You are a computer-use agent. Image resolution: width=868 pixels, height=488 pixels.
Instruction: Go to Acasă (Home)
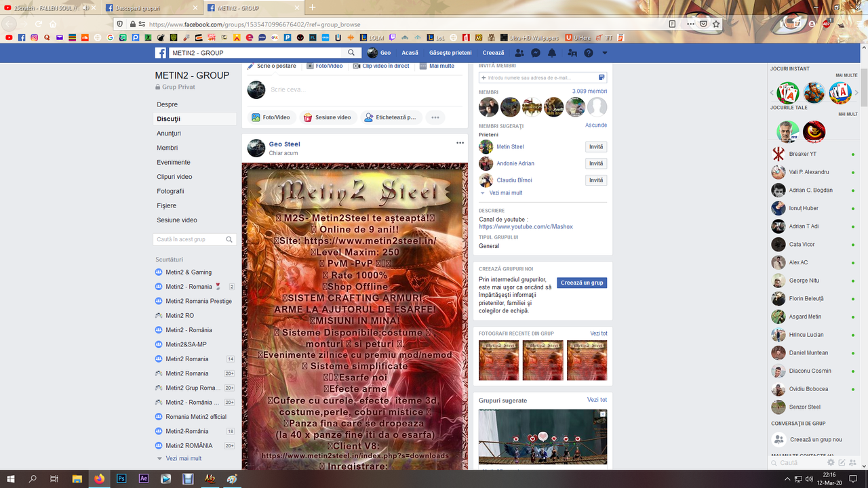pyautogui.click(x=410, y=53)
